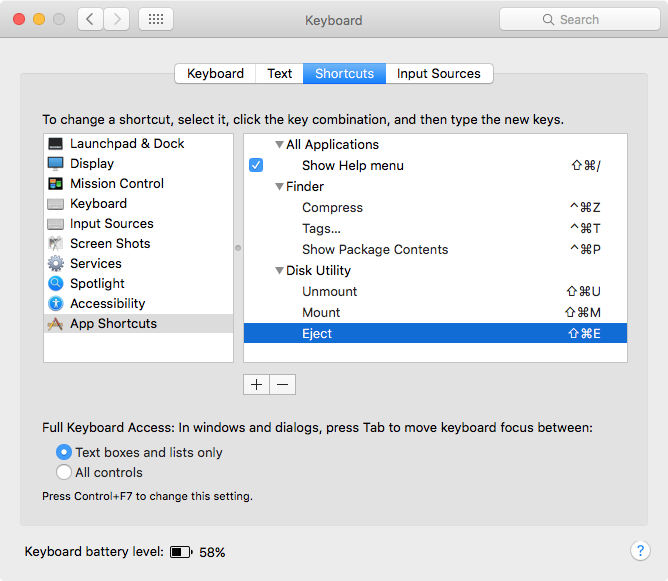
Task: Click the Eject key combination ⇧⌘E
Action: pyautogui.click(x=584, y=334)
